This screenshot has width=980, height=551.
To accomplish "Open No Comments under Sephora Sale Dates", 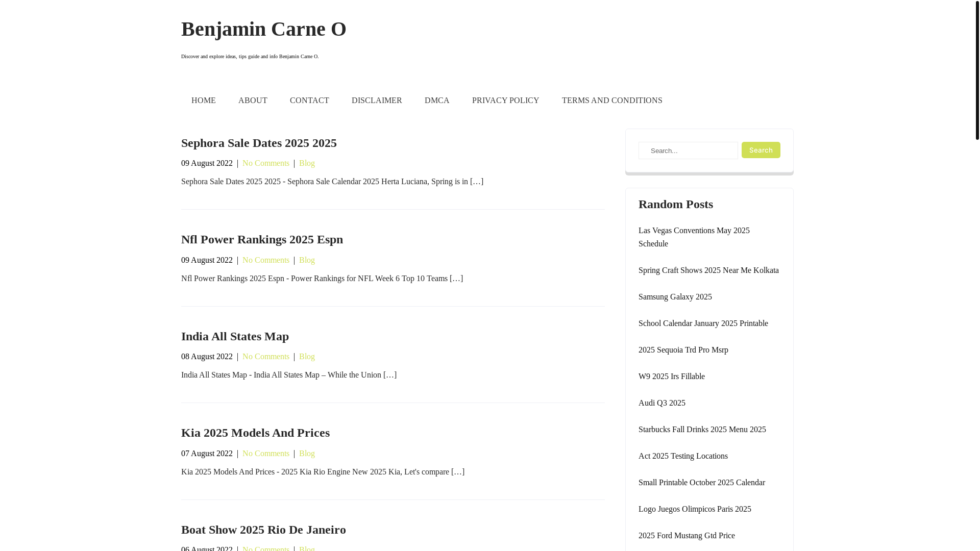I will (266, 163).
